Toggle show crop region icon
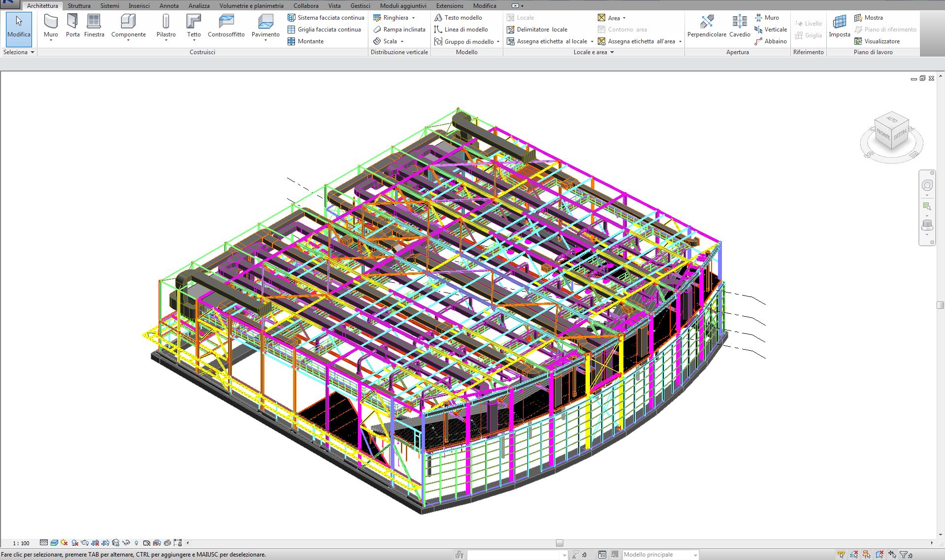 click(x=105, y=543)
